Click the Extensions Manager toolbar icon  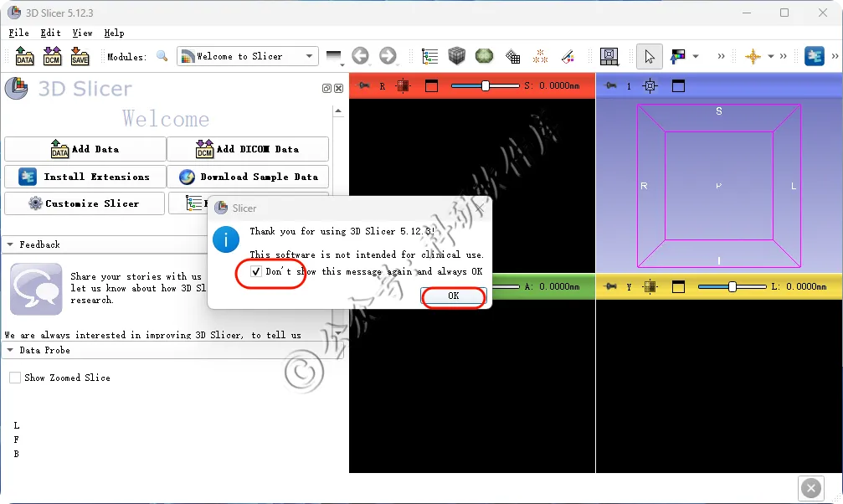[x=814, y=56]
